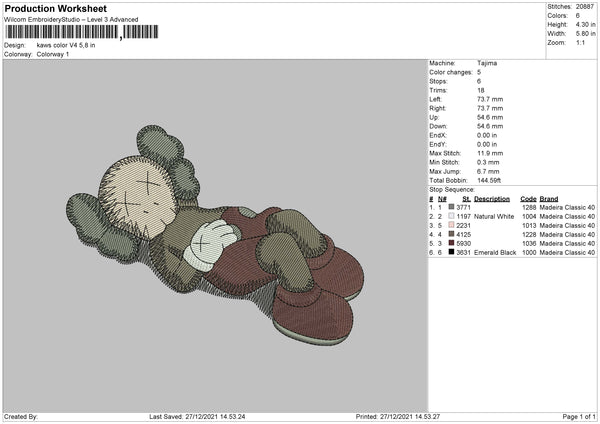This screenshot has width=600, height=424.
Task: Click the Stitches count 20887
Action: pyautogui.click(x=586, y=8)
